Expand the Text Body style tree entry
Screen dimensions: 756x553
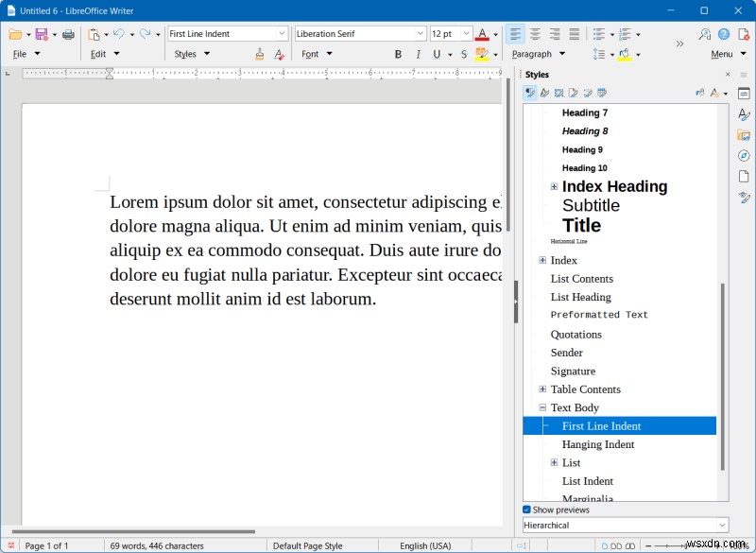[x=541, y=407]
